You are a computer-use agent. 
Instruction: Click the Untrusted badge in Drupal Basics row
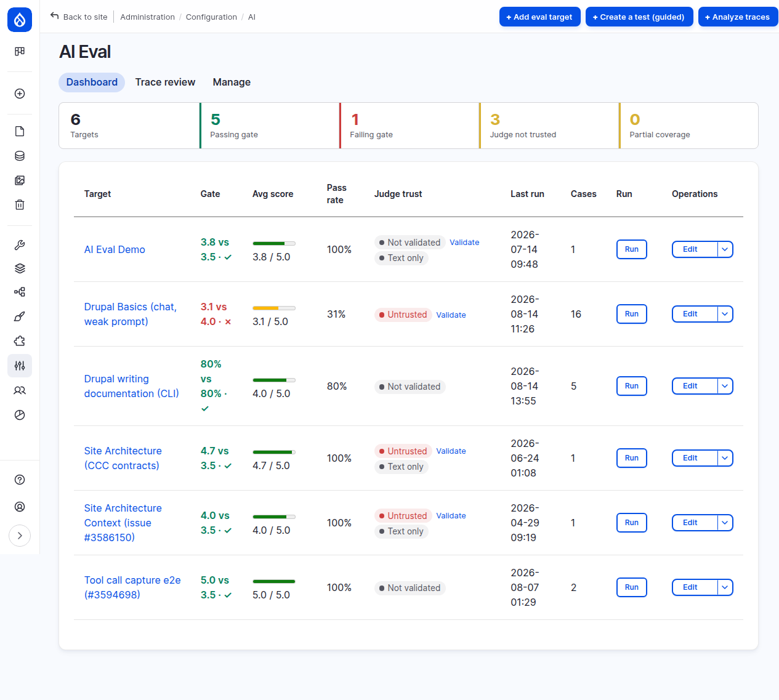click(x=403, y=315)
